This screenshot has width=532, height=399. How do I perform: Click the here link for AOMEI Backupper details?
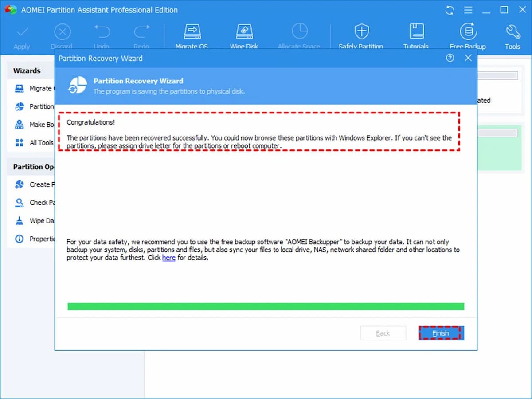pyautogui.click(x=168, y=258)
